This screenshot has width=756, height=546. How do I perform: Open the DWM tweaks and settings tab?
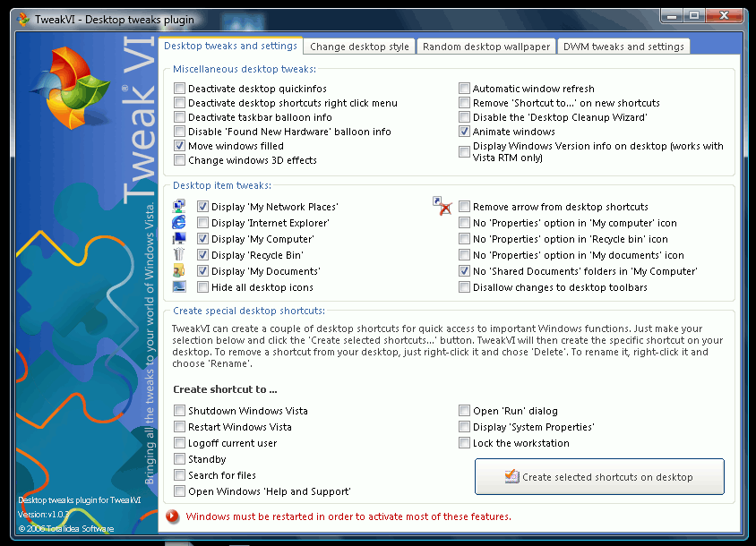[x=623, y=47]
